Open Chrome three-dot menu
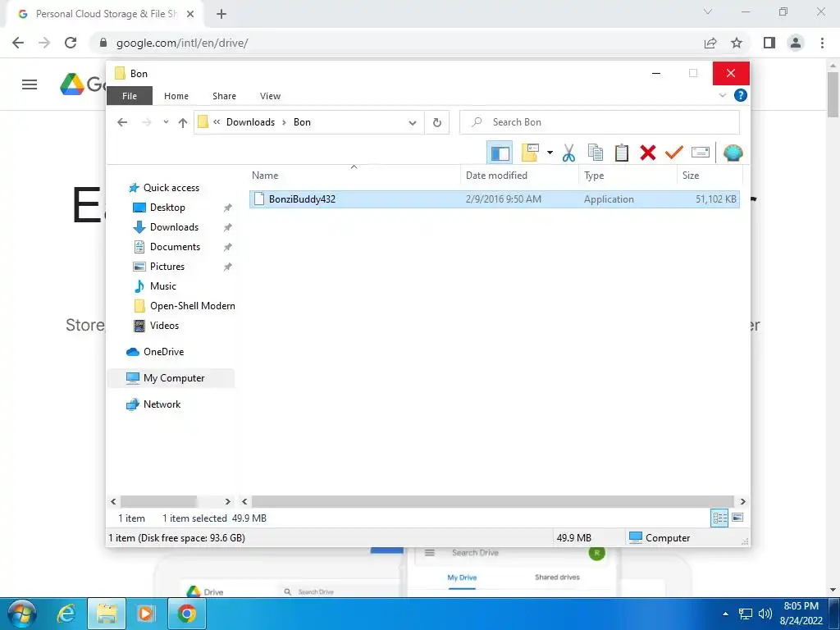 click(x=822, y=43)
